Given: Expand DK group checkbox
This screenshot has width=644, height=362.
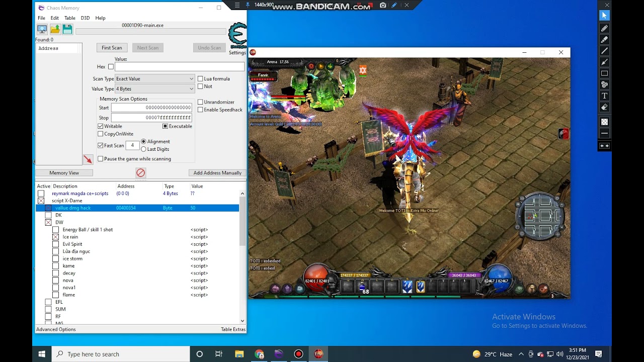Looking at the screenshot, I should (48, 215).
